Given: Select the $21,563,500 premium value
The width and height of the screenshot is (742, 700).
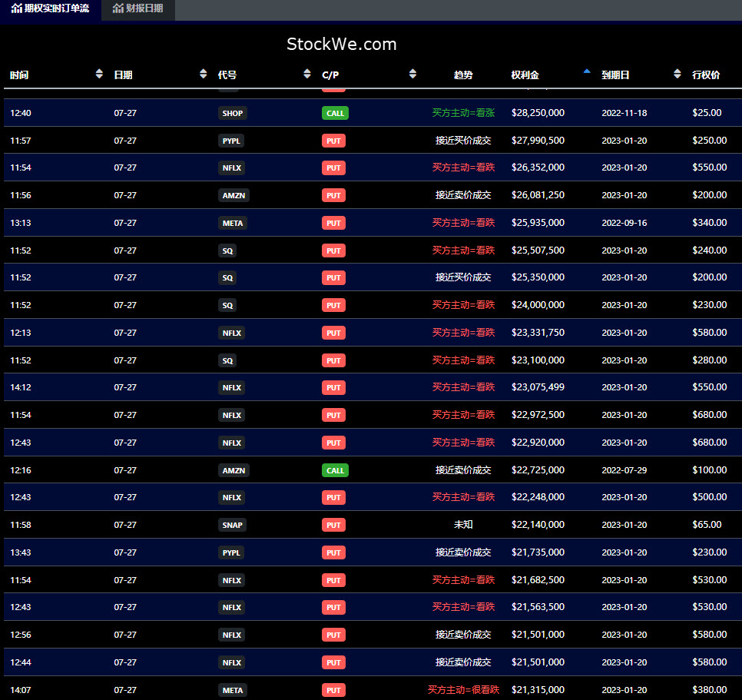Looking at the screenshot, I should point(538,606).
